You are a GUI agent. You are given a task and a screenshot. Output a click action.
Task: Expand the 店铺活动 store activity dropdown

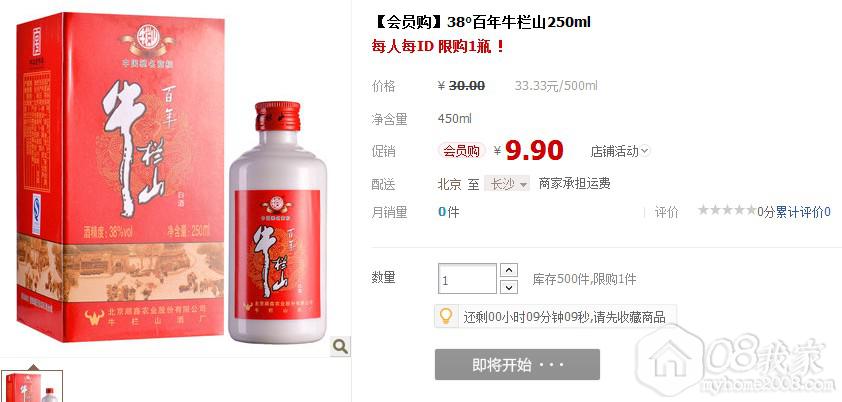point(620,151)
